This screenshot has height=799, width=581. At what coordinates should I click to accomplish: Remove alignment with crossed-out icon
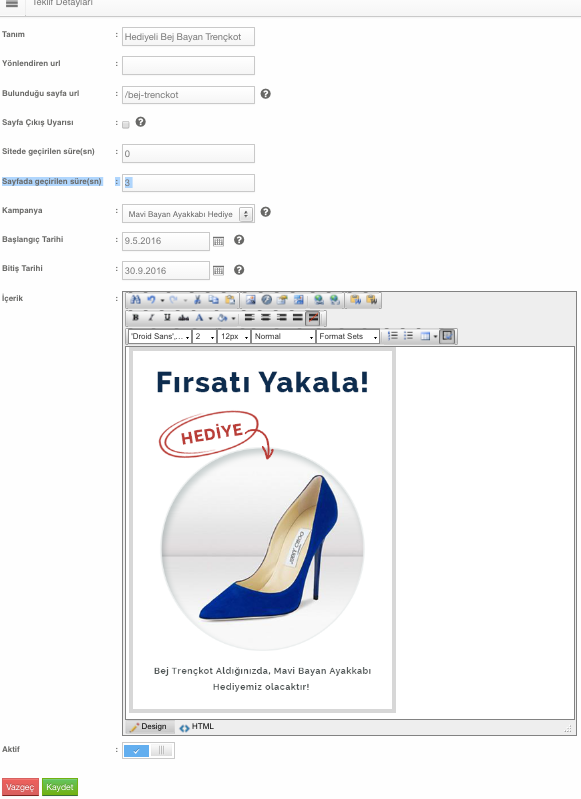[x=313, y=318]
